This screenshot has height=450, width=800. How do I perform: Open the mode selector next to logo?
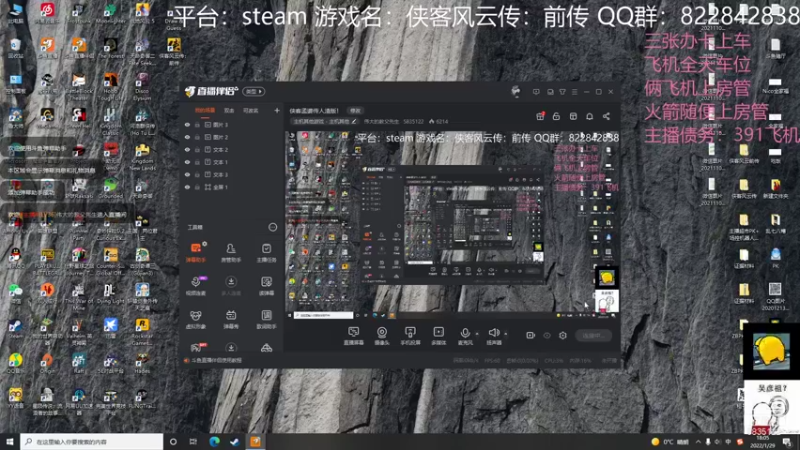point(254,91)
